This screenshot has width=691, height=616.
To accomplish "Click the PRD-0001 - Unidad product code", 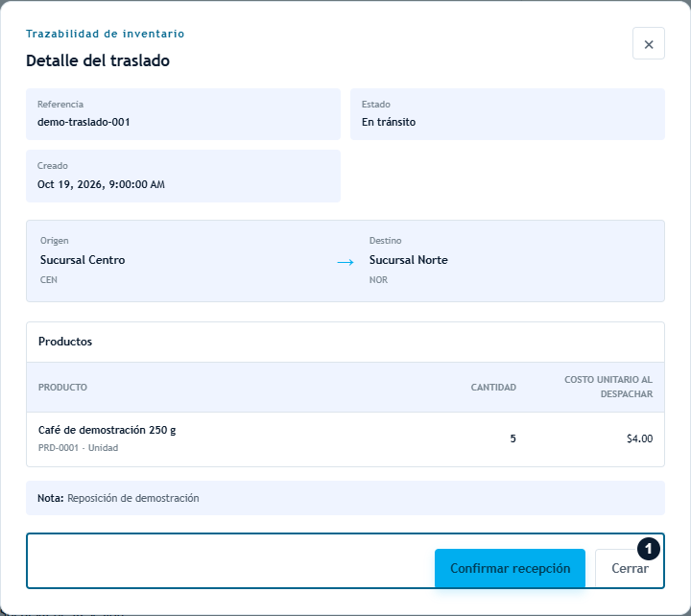I will pyautogui.click(x=78, y=448).
